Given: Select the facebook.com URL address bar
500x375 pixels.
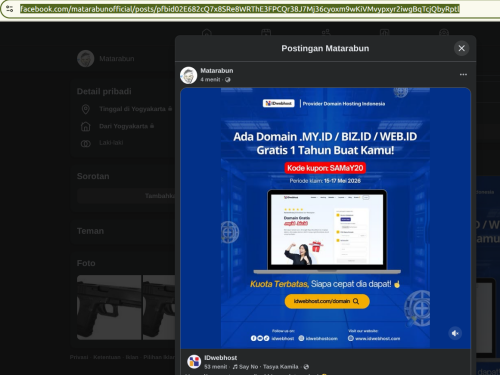Looking at the screenshot, I should 240,9.
